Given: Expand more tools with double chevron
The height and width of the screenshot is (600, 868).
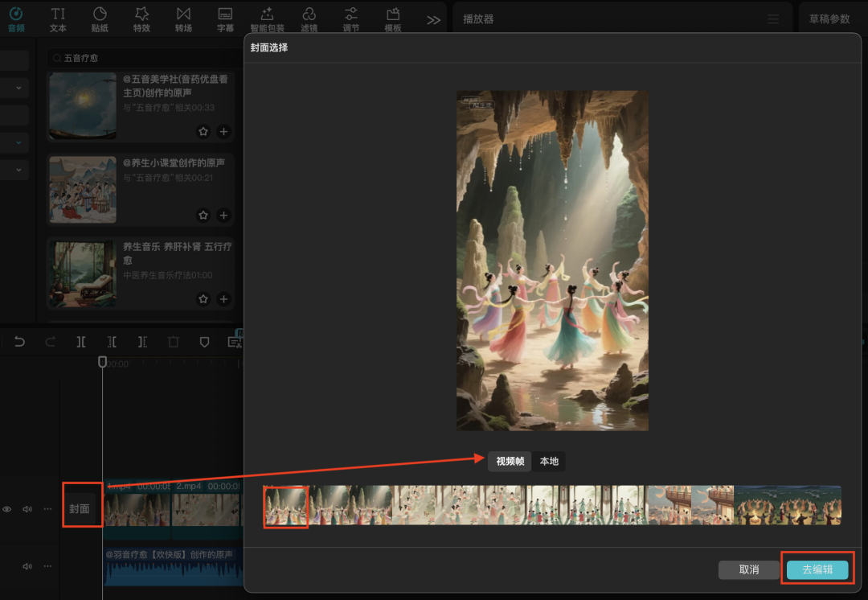Looking at the screenshot, I should 433,20.
